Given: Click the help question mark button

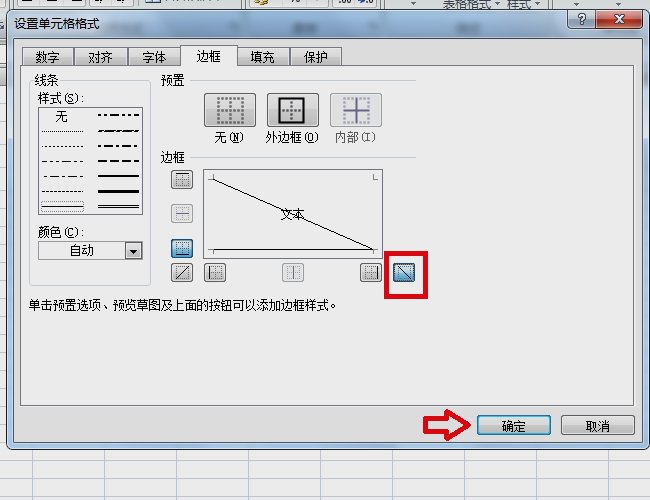Looking at the screenshot, I should click(x=582, y=19).
